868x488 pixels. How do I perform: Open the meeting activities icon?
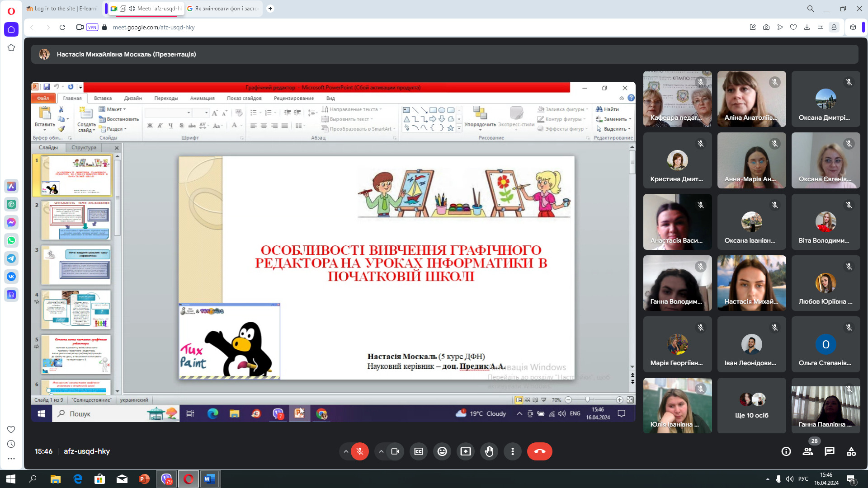point(851,451)
